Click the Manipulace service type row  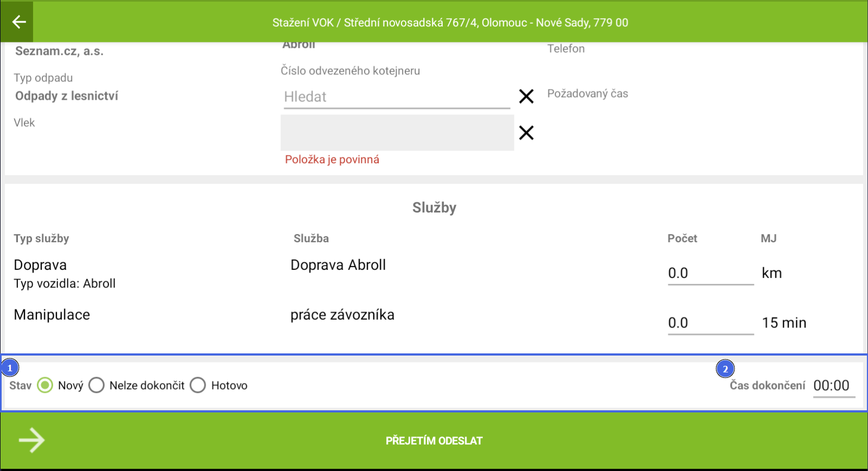[52, 315]
